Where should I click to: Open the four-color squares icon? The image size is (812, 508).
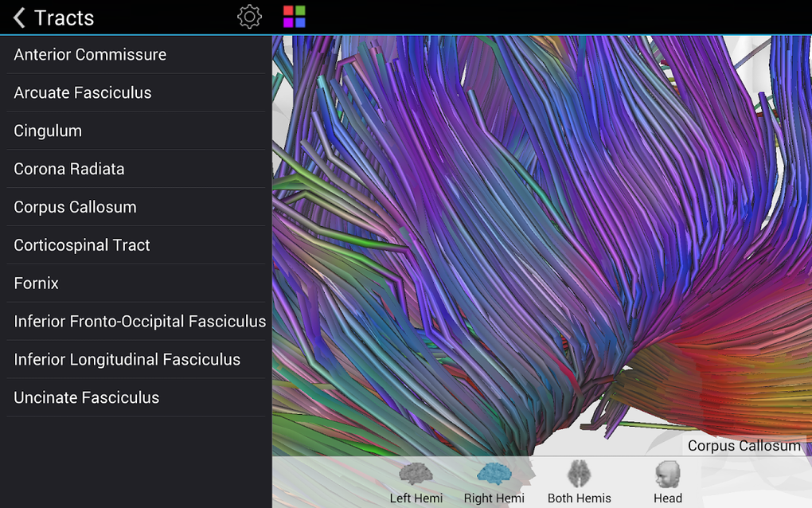click(x=294, y=17)
